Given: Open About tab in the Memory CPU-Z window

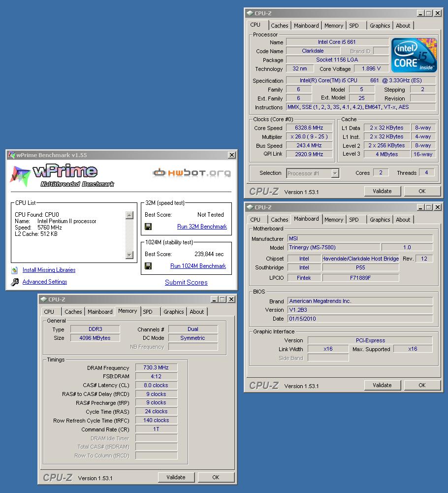Looking at the screenshot, I should [x=197, y=312].
